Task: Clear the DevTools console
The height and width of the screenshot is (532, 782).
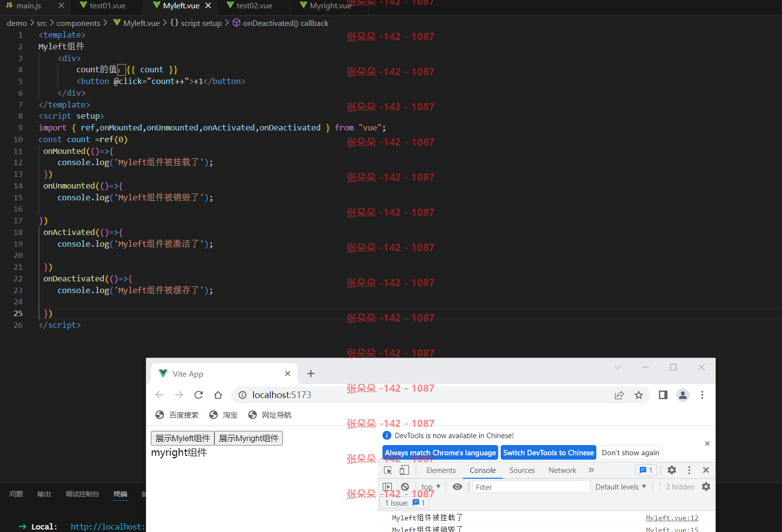Action: (405, 487)
